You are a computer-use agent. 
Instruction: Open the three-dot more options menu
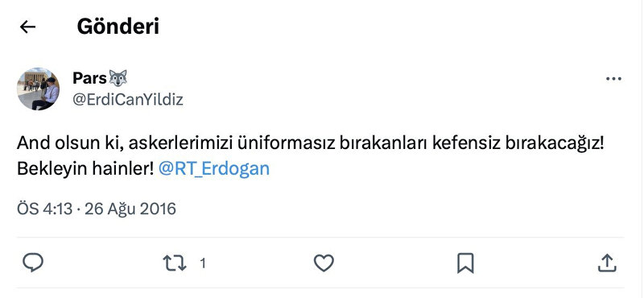coord(613,78)
